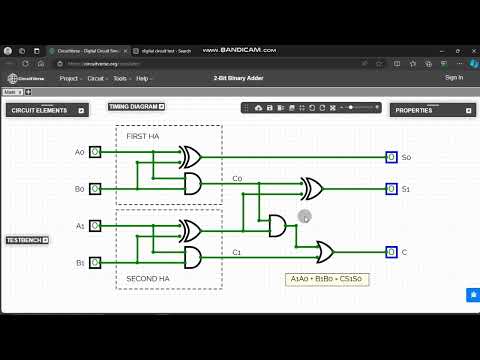Expand the Properties panel
Viewport: 480px width, 360px height.
pos(468,111)
